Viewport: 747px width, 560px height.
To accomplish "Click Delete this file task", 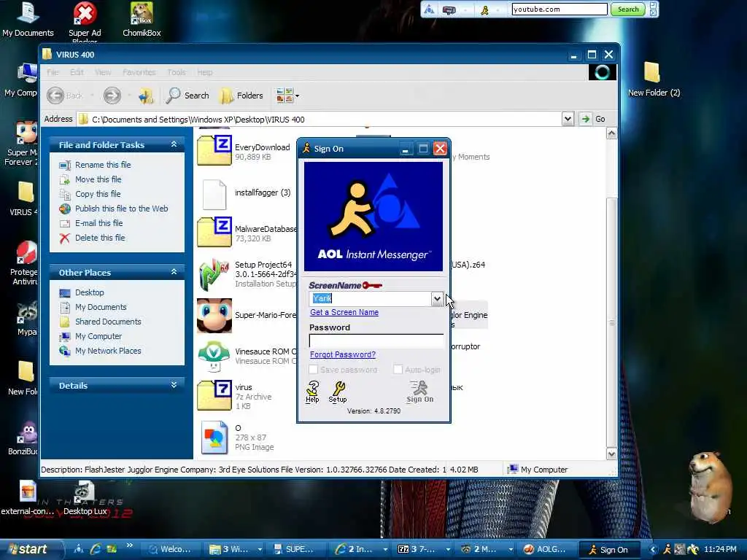I will tap(100, 238).
